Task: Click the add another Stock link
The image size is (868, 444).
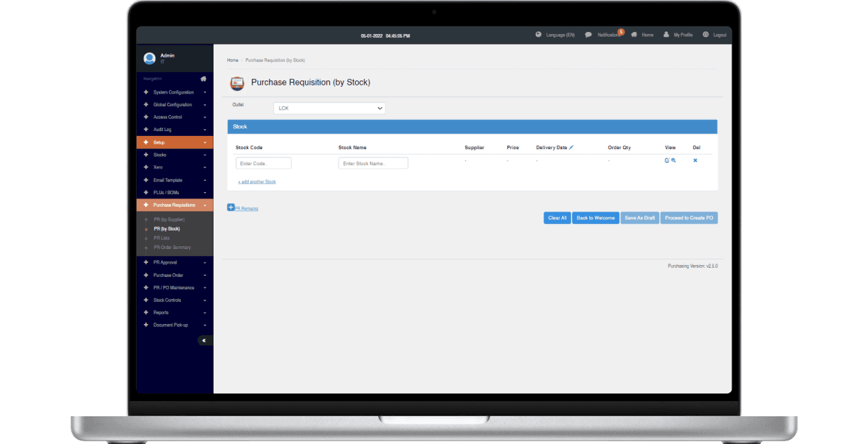Action: pyautogui.click(x=257, y=181)
